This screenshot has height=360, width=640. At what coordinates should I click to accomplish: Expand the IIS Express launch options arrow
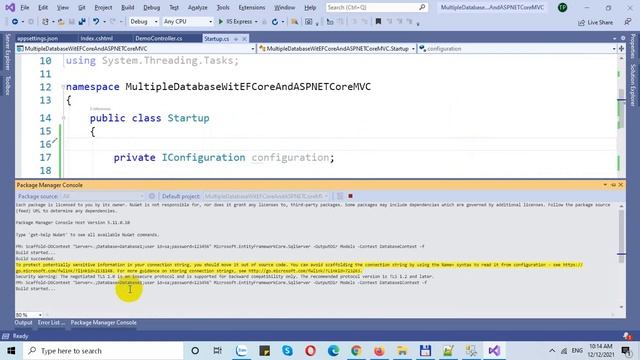(256, 22)
